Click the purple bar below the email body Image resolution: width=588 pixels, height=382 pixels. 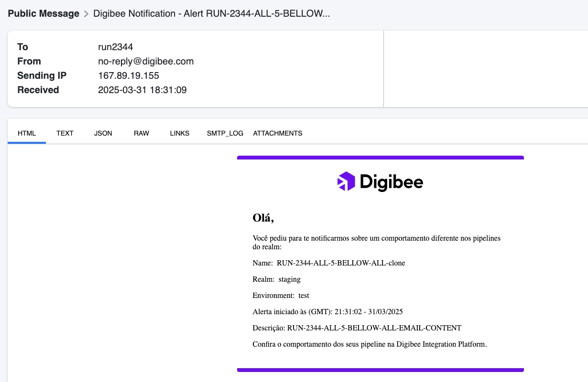pyautogui.click(x=381, y=370)
